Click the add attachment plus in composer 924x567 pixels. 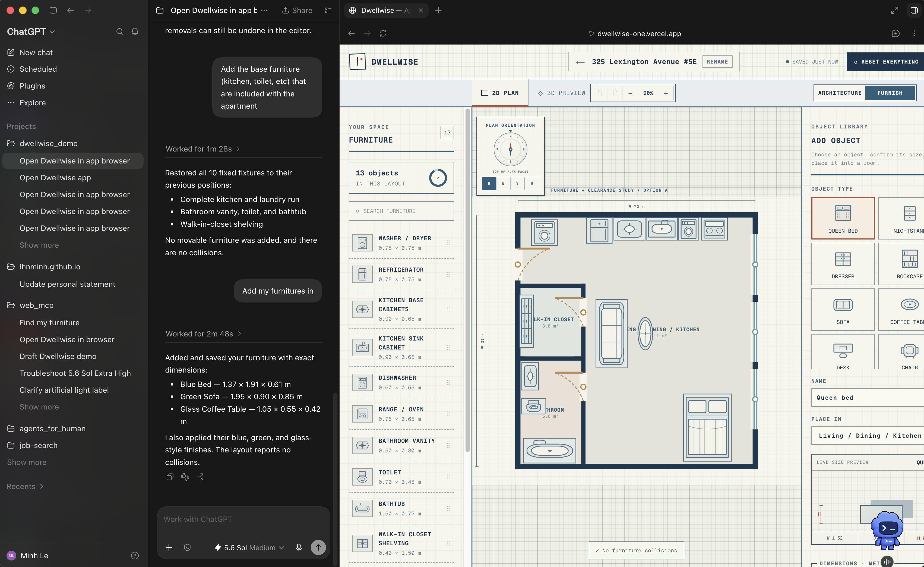[x=169, y=547]
